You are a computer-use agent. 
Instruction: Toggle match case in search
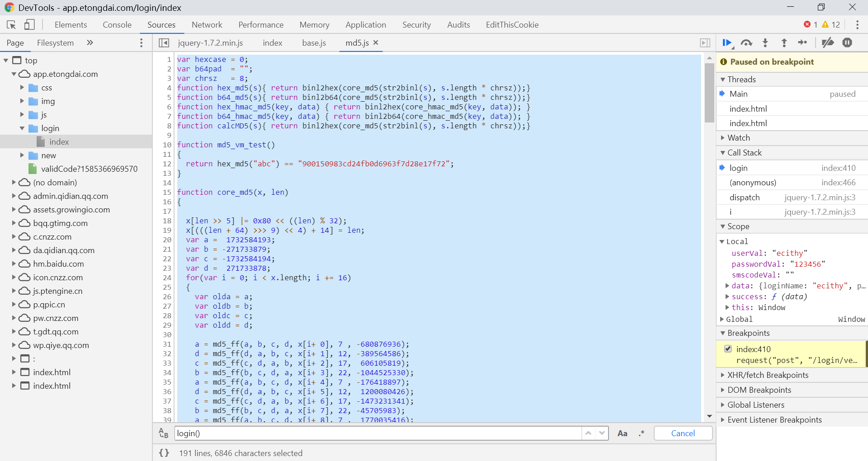[623, 433]
